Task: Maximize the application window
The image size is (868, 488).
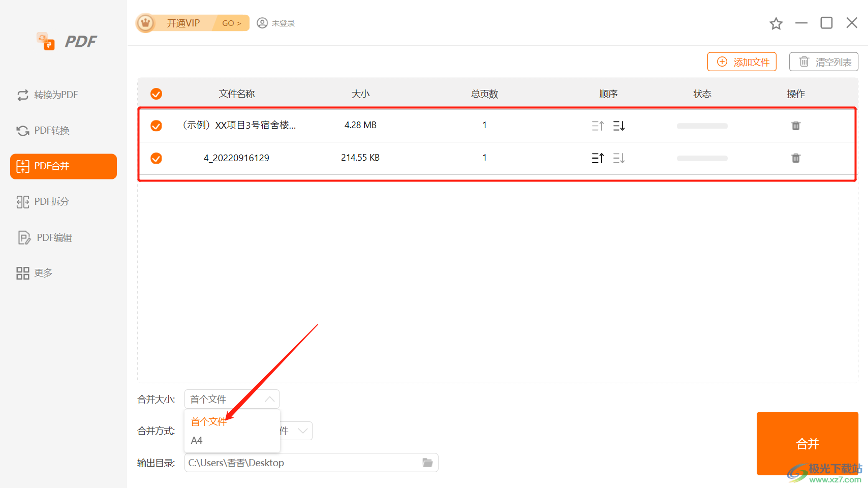Action: pyautogui.click(x=826, y=23)
